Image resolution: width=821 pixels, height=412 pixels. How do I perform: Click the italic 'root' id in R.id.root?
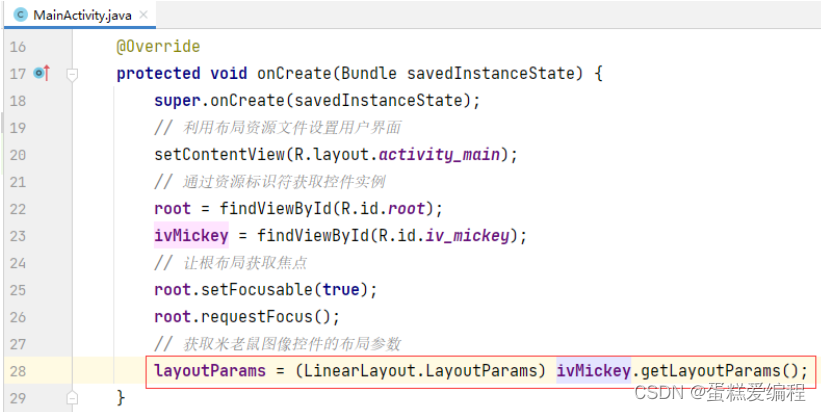click(406, 209)
